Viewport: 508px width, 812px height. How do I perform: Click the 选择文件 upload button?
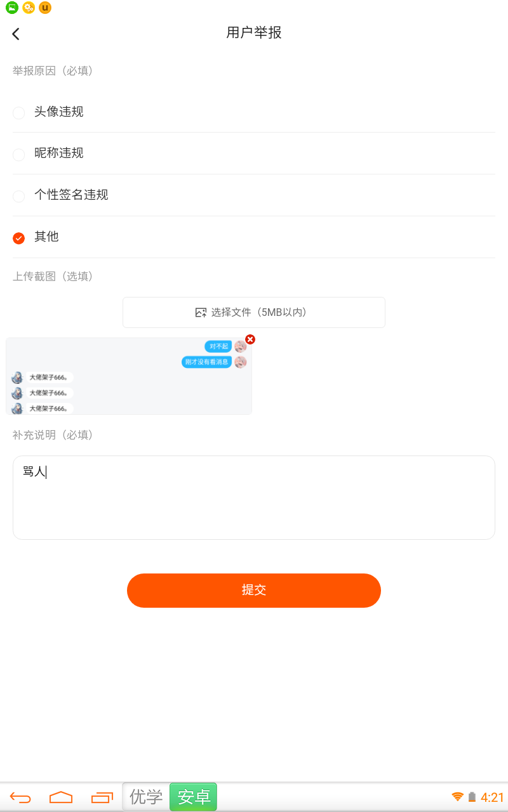(254, 312)
